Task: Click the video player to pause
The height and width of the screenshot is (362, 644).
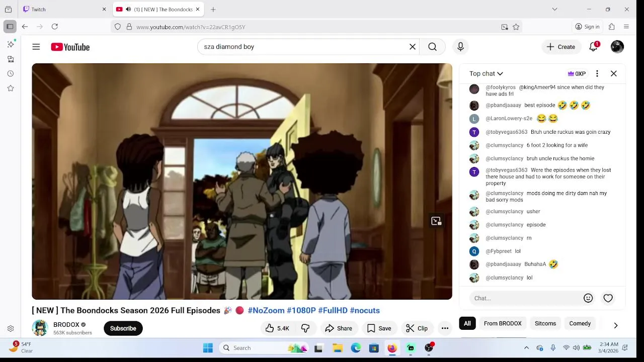Action: pyautogui.click(x=242, y=181)
